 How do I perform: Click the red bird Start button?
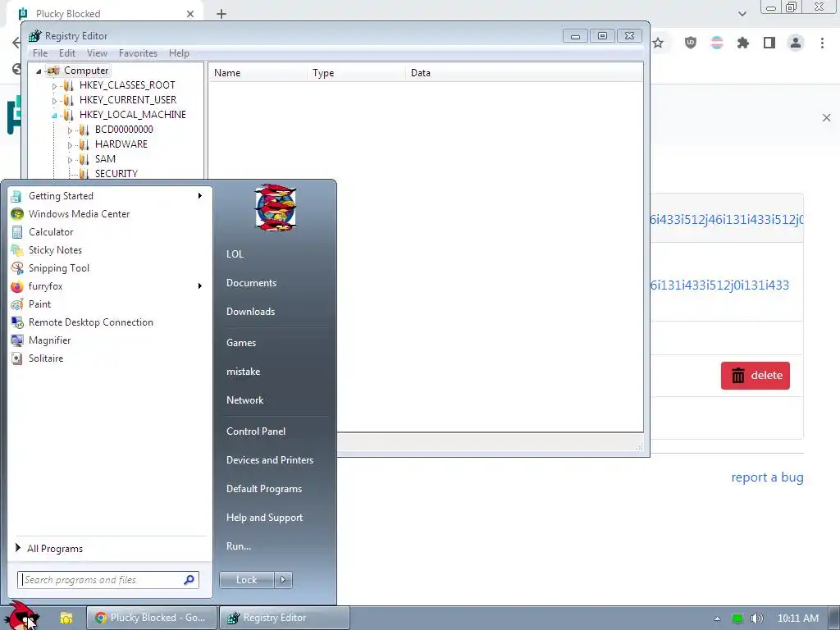[x=24, y=617]
